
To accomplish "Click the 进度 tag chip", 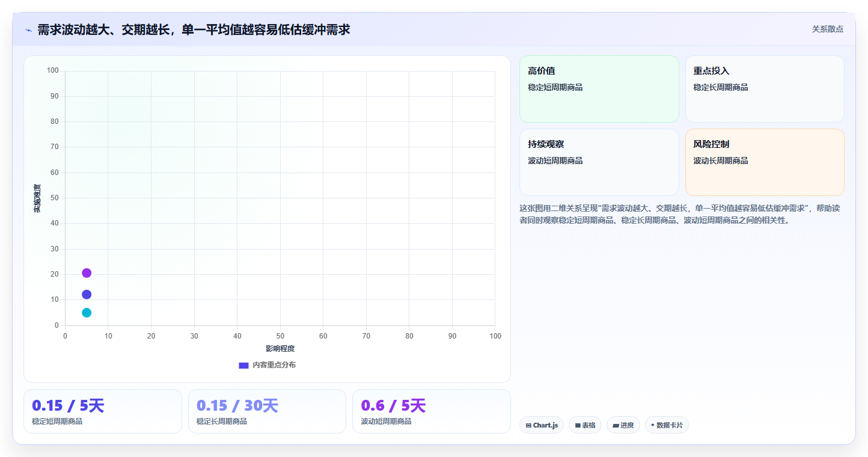I will click(623, 425).
